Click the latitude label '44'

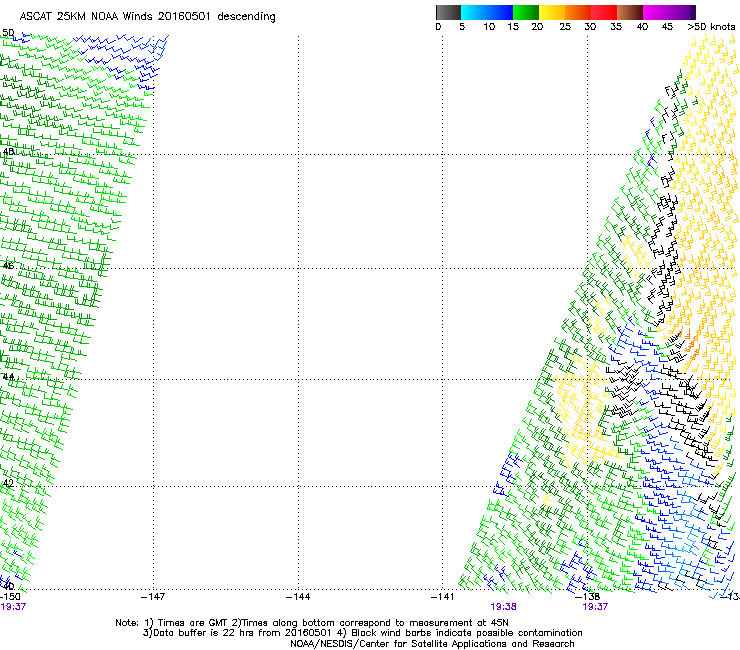point(8,377)
